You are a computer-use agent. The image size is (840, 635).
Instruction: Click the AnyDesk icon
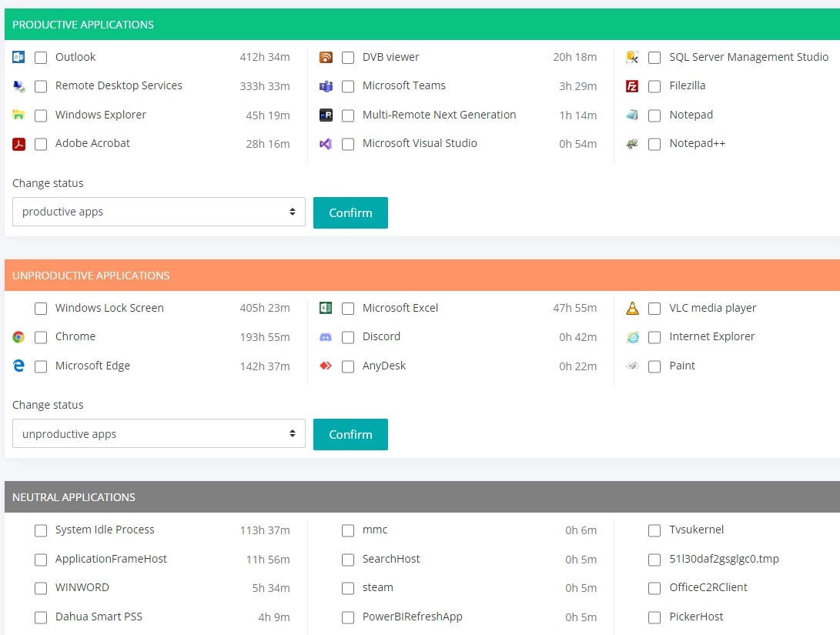pos(326,366)
